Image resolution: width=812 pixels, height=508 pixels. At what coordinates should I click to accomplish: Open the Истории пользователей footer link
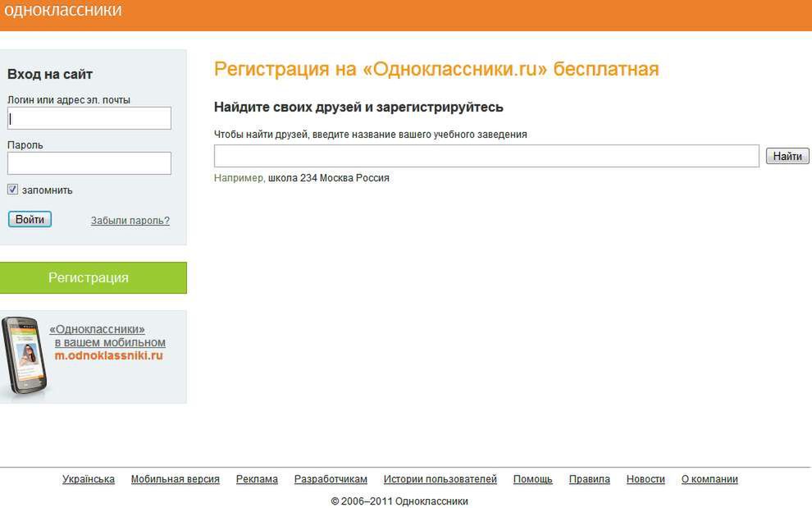[440, 479]
